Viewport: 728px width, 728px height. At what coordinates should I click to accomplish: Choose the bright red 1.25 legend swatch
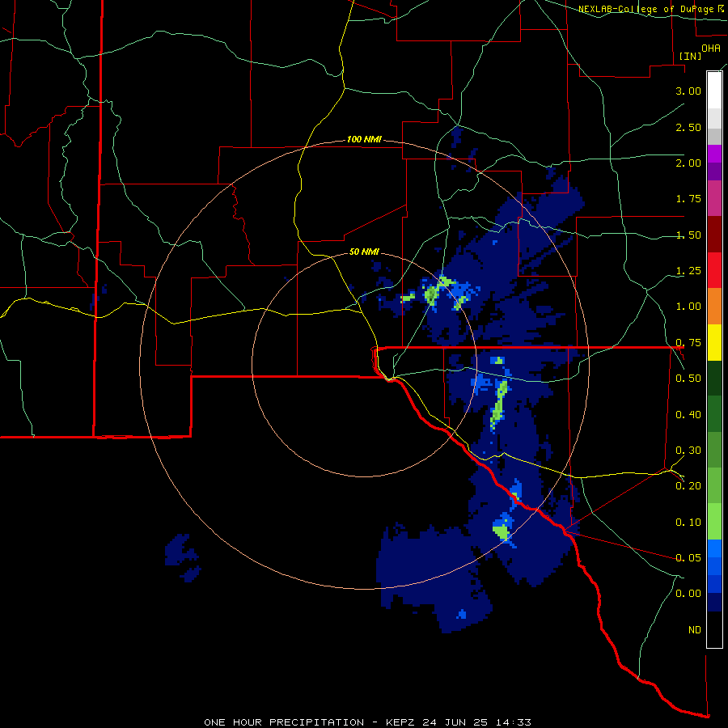coord(714,270)
